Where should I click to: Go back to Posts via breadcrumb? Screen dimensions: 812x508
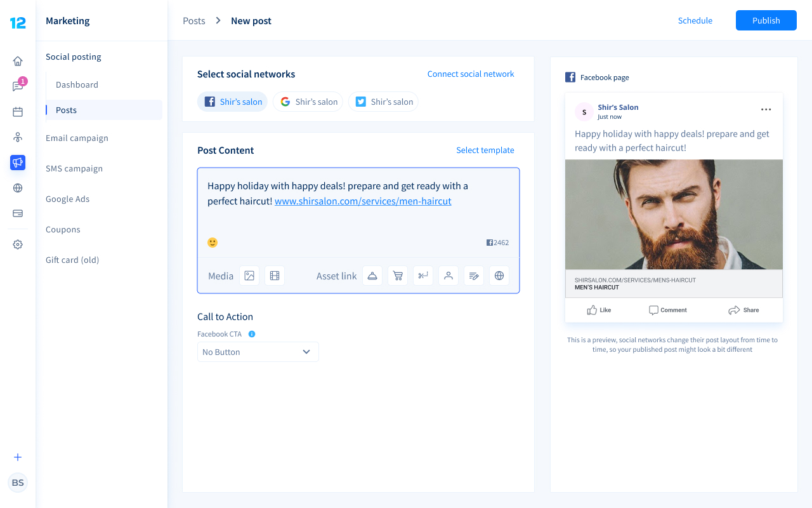[194, 20]
